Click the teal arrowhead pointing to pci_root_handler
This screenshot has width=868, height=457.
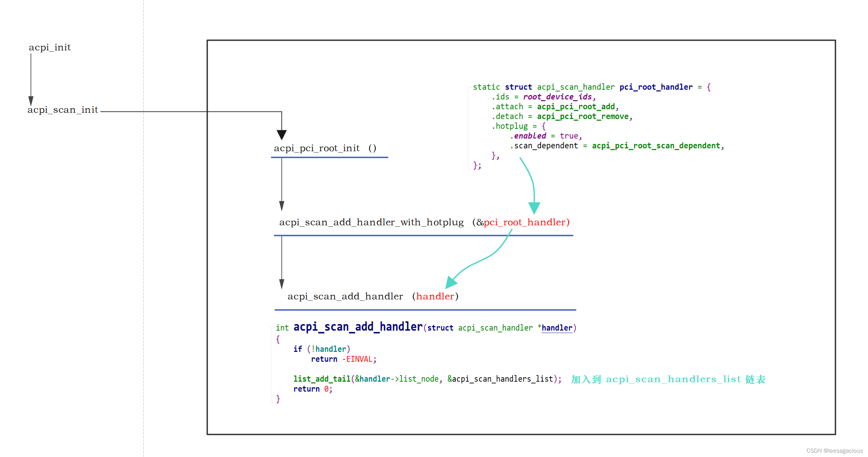point(534,207)
